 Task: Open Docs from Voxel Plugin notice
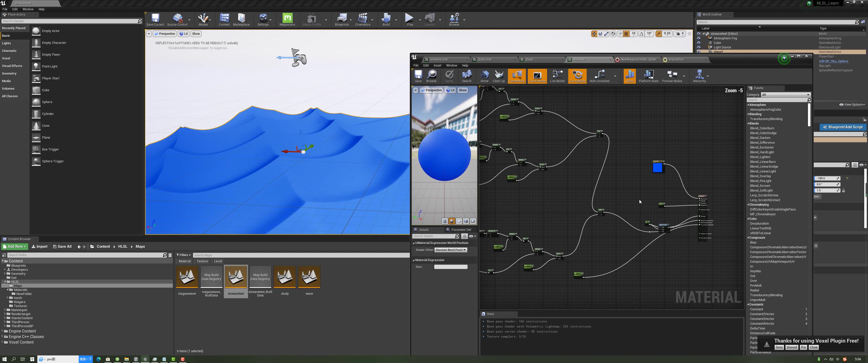[779, 348]
